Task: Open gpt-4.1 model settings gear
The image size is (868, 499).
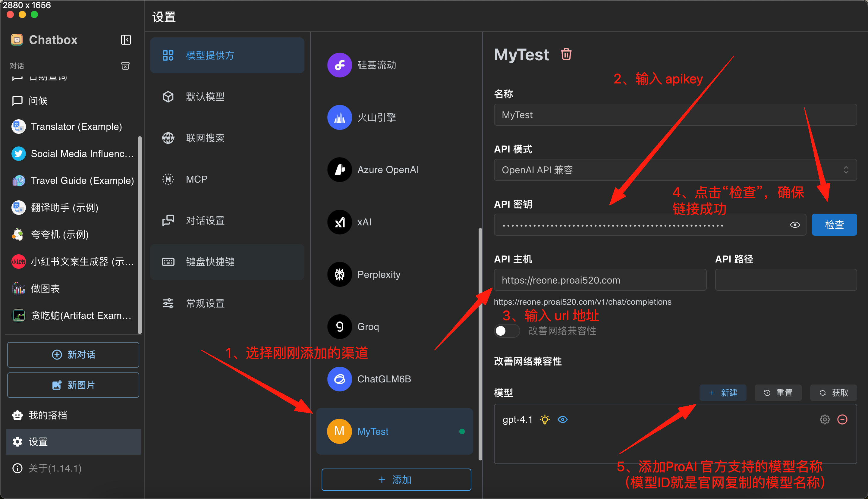Action: coord(825,419)
